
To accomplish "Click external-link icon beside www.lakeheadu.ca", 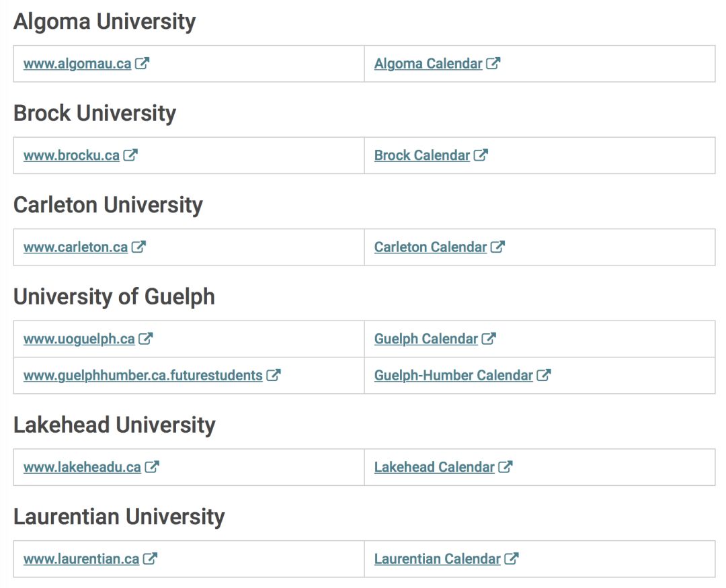I will tap(152, 466).
